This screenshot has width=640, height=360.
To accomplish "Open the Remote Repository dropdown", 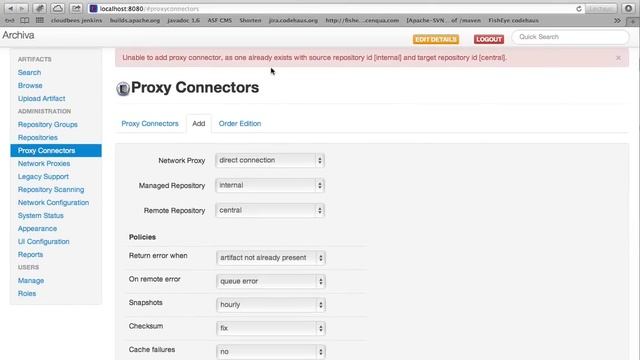I will pos(270,210).
